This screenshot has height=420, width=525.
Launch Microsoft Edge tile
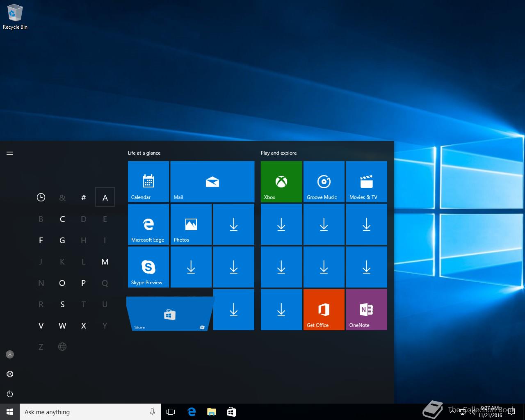[x=148, y=224]
